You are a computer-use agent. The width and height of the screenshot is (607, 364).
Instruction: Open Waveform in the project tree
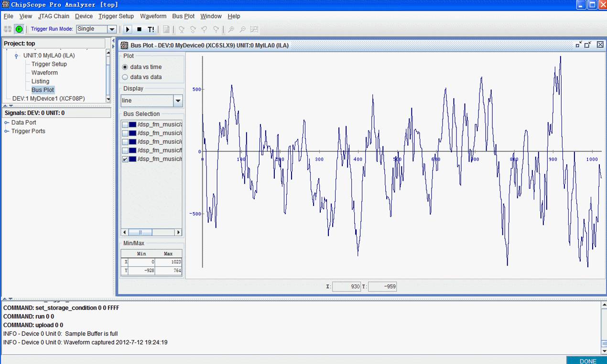(x=44, y=73)
